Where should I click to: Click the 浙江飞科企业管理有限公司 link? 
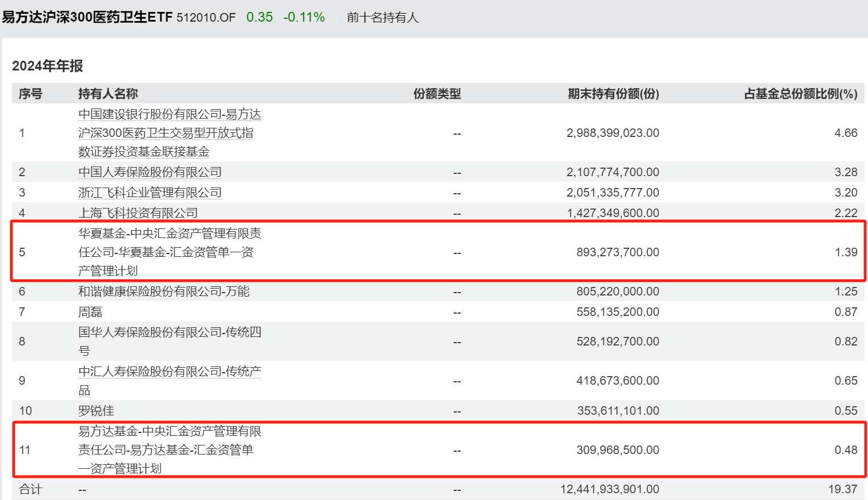click(x=149, y=192)
